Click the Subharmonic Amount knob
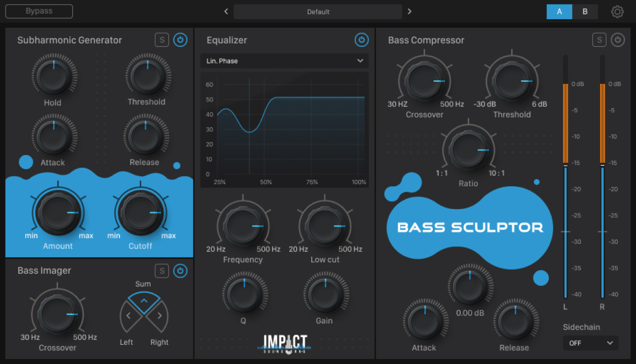636x364 pixels. [58, 213]
